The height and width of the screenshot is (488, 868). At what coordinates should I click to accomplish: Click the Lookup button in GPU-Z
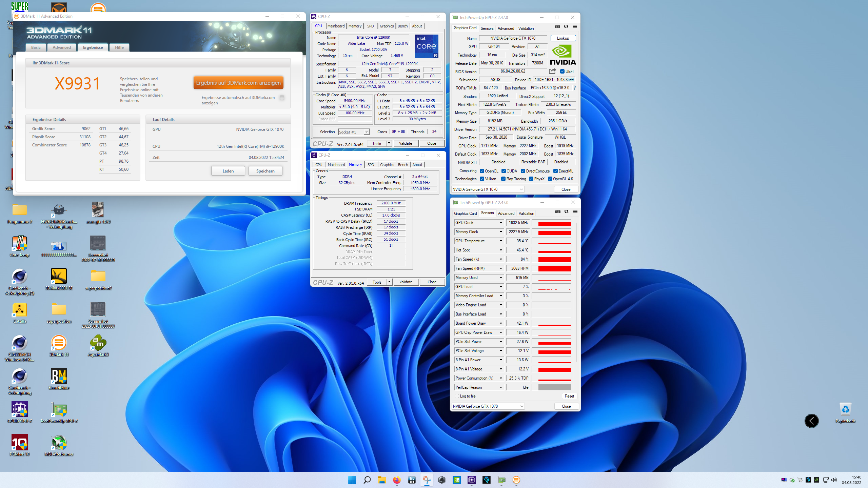(563, 38)
